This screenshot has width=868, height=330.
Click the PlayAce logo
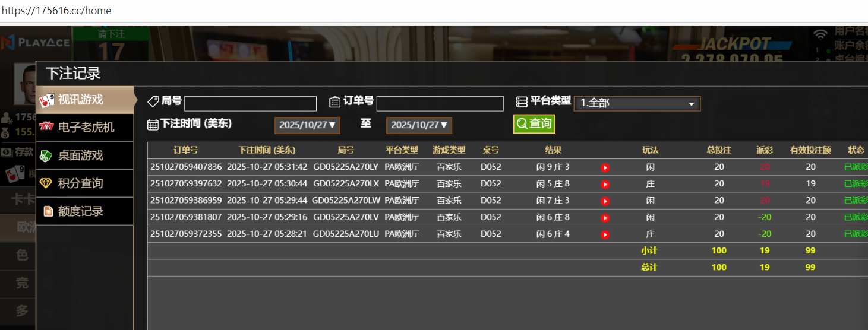coord(36,42)
